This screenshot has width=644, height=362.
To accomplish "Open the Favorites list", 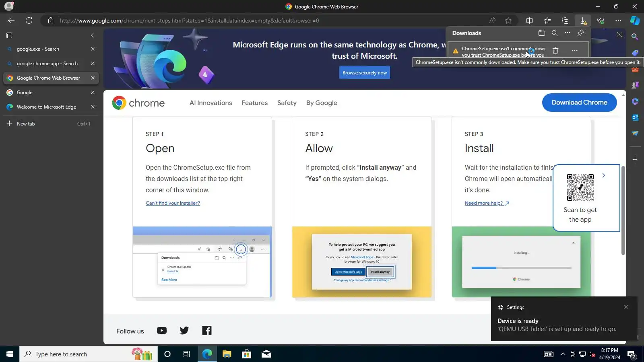I will (x=547, y=21).
